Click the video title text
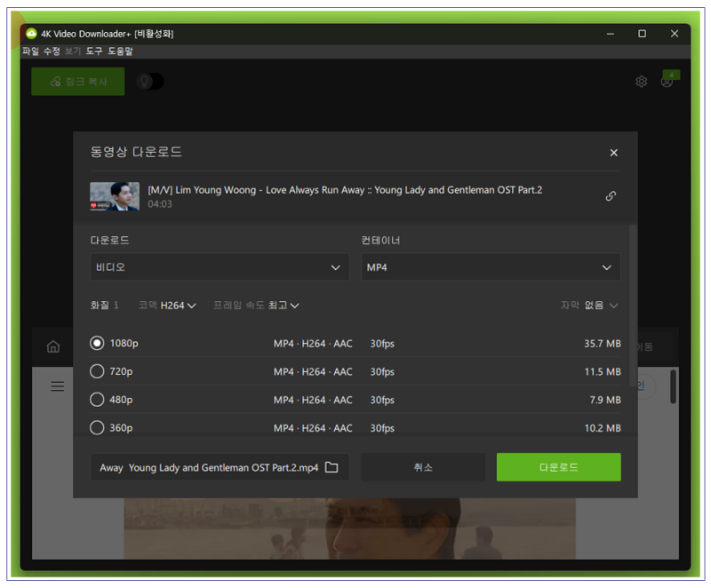This screenshot has width=711, height=588. (345, 190)
